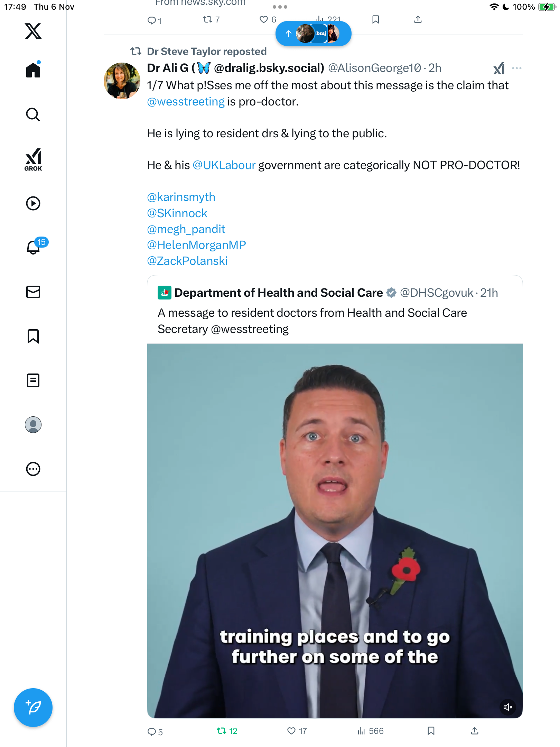Bookmark Dr Ali G's post
Image resolution: width=560 pixels, height=747 pixels.
[x=431, y=731]
